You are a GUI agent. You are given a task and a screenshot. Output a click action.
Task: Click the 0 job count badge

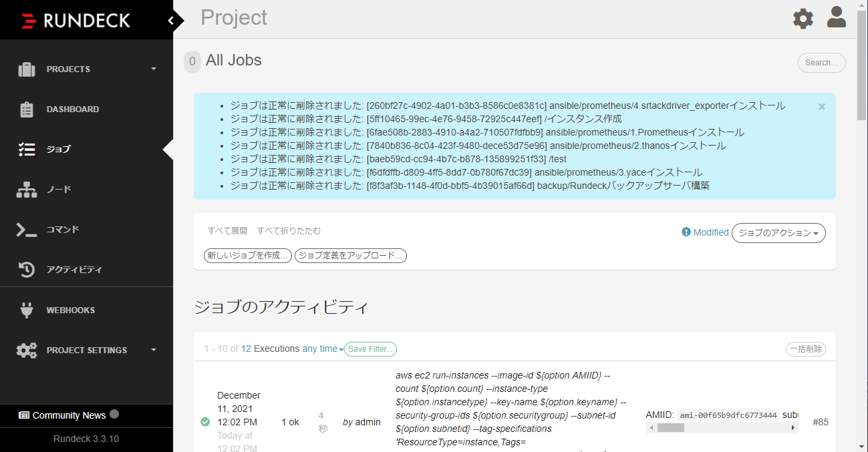click(192, 62)
